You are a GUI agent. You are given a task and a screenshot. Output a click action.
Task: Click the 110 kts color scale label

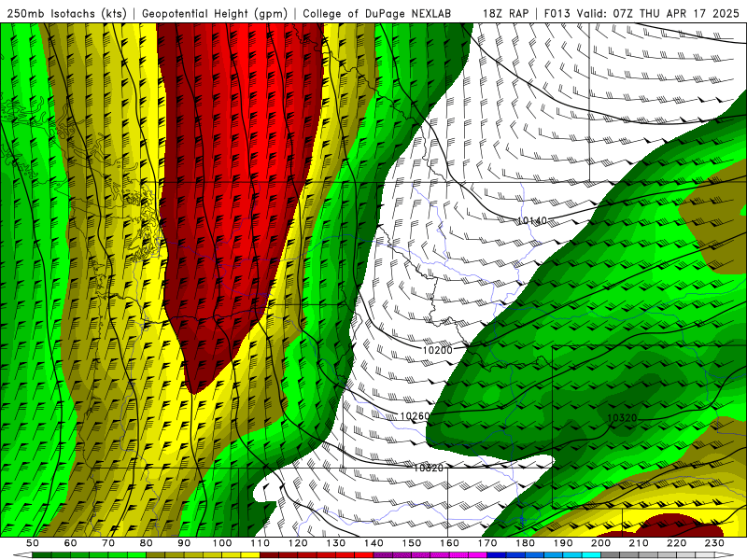tap(261, 543)
